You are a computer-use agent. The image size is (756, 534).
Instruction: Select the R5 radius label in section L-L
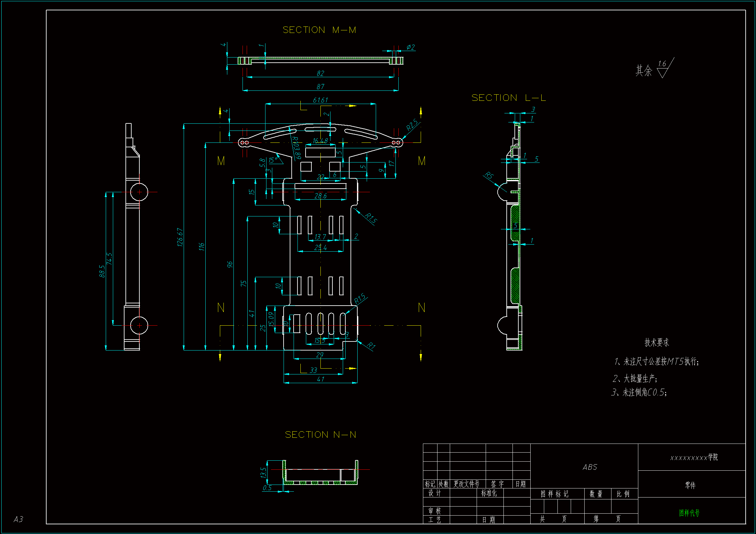point(489,175)
